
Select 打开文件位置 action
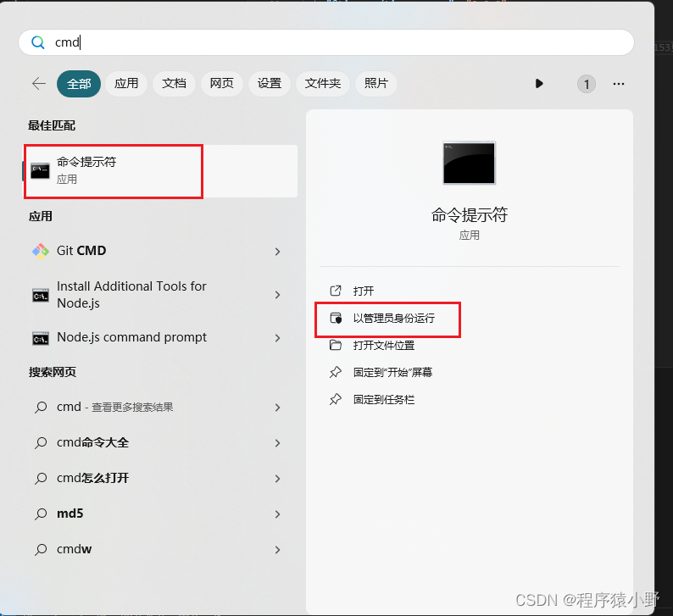coord(383,346)
